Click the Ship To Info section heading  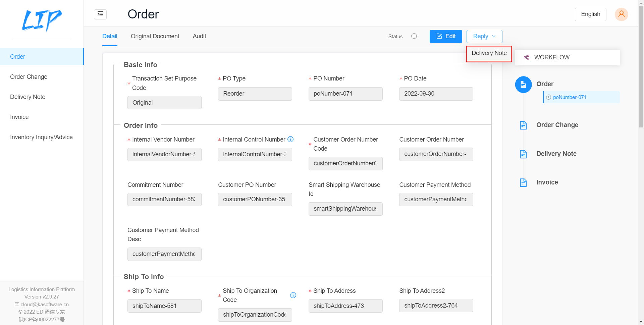point(144,277)
